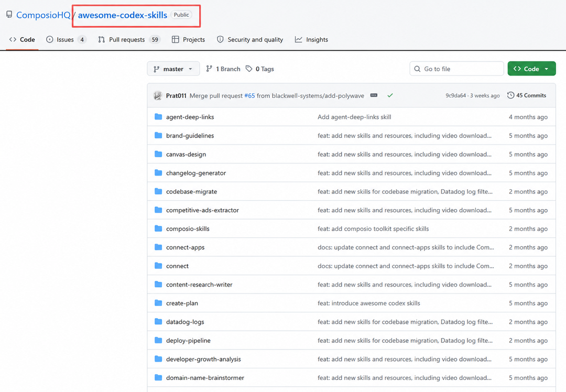Viewport: 566px width, 392px height.
Task: Open the composio-skills folder
Action: coord(188,229)
